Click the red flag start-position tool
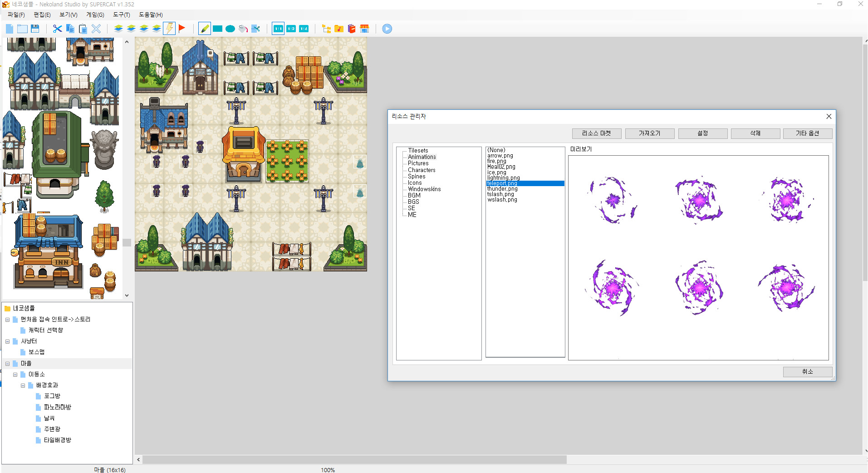This screenshot has width=868, height=473. (182, 29)
